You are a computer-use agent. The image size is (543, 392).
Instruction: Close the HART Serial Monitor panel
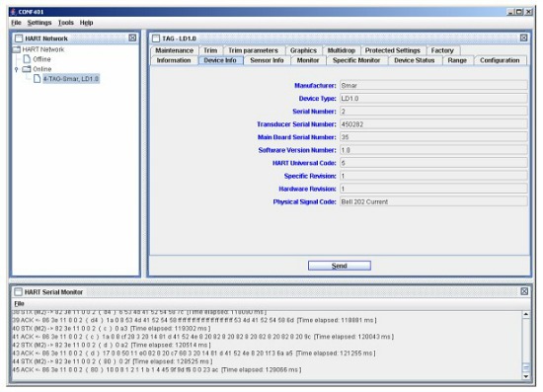524,291
